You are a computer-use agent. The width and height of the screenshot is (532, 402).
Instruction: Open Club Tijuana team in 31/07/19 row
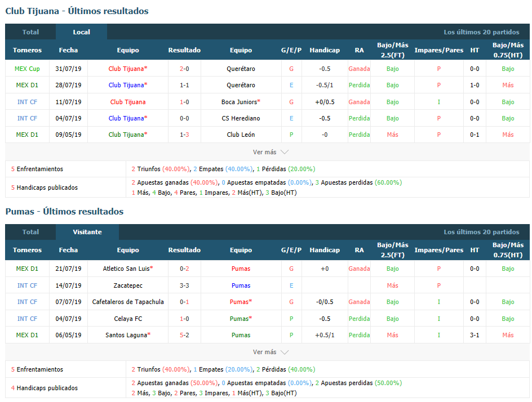click(128, 69)
